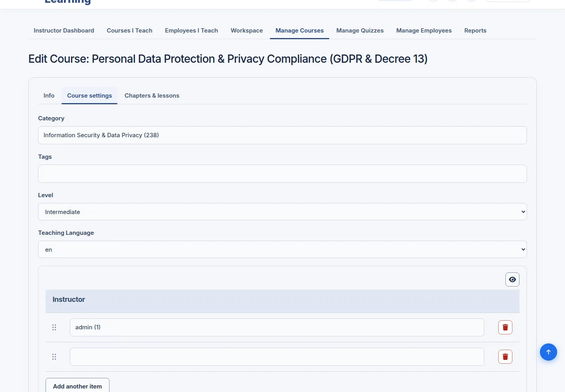Click into the Tags input field
565x392 pixels.
(x=282, y=174)
